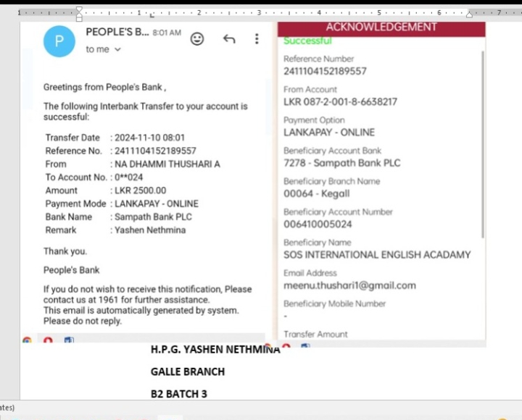Click the acknowledgement panel vertical scrollbar
Screen dimensions: 522x420
483,144
